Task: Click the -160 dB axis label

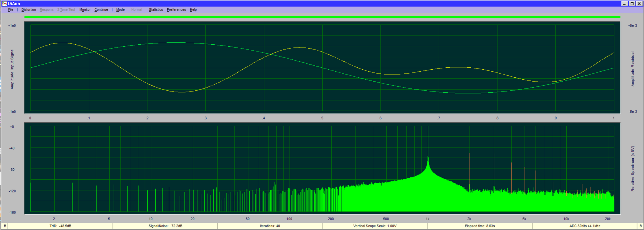Action: (x=12, y=212)
